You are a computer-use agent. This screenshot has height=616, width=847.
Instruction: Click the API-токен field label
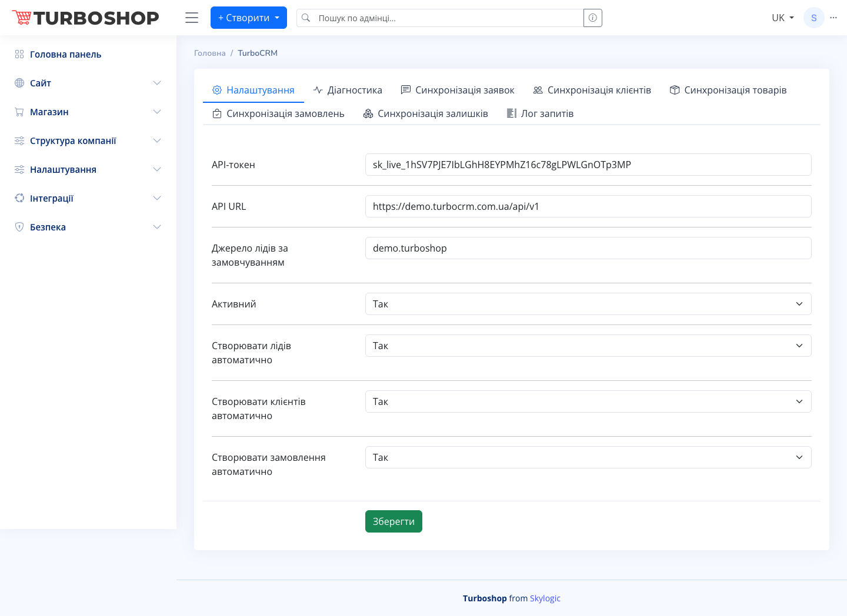(x=234, y=165)
